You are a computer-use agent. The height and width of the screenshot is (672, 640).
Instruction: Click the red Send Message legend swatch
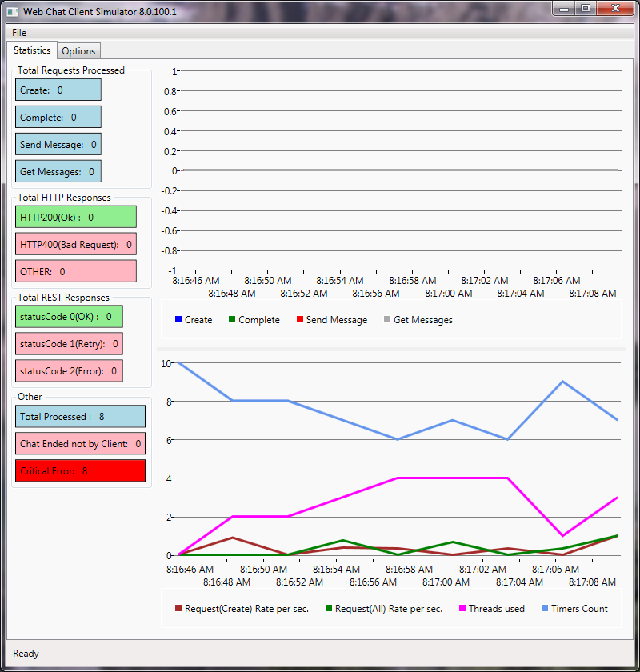pyautogui.click(x=300, y=320)
